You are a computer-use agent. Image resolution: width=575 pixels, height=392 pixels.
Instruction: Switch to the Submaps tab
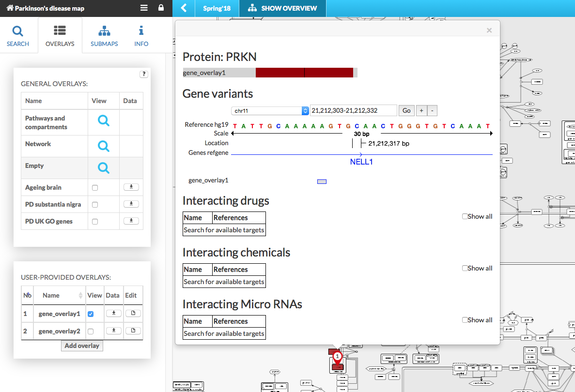(x=104, y=36)
